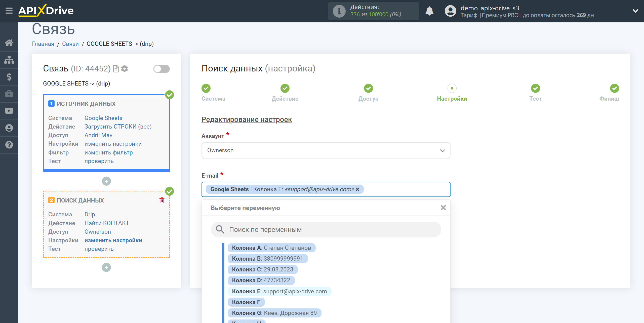Open the Главная breadcrumb link
This screenshot has width=644, height=323.
tap(43, 44)
